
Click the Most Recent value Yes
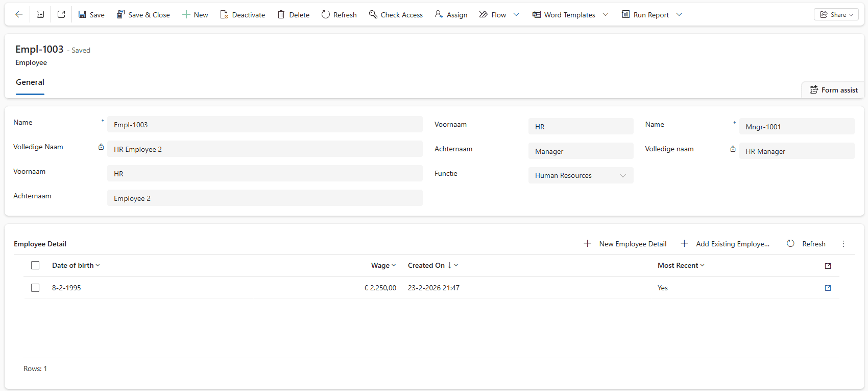[x=663, y=288]
